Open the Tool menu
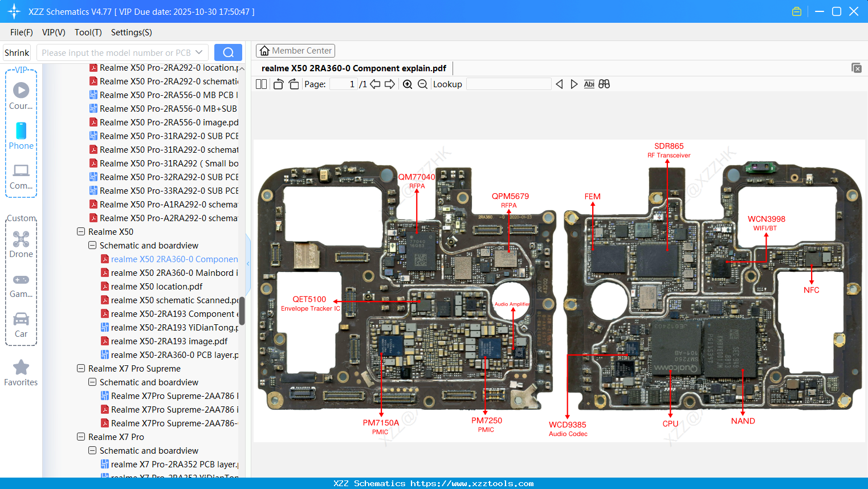 (88, 32)
